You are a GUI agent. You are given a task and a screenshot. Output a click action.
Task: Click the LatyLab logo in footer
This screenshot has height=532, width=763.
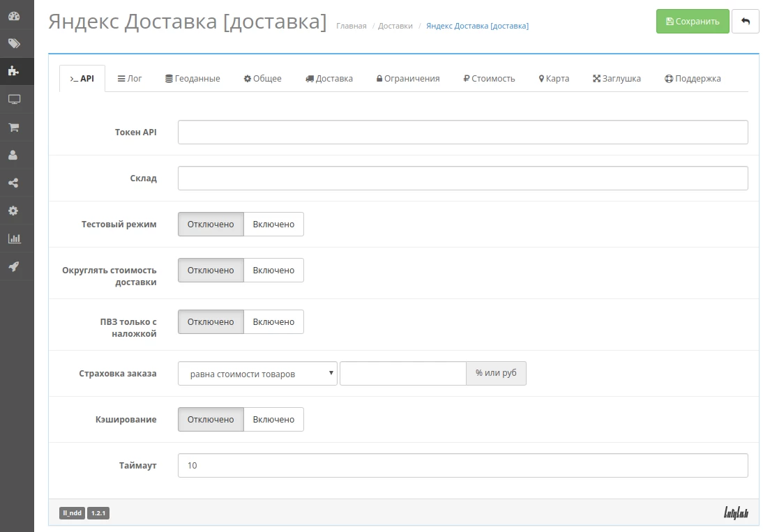click(x=736, y=512)
